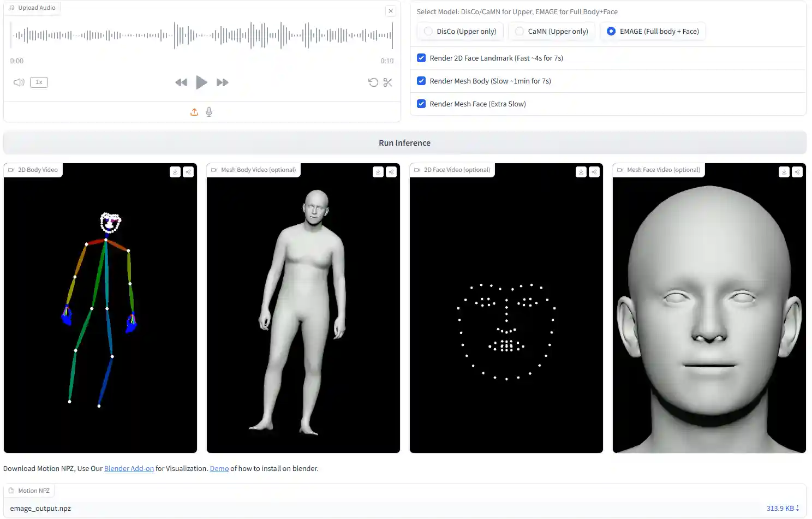Select the DisCo (Upper only) model
The image size is (812, 519).
[428, 32]
